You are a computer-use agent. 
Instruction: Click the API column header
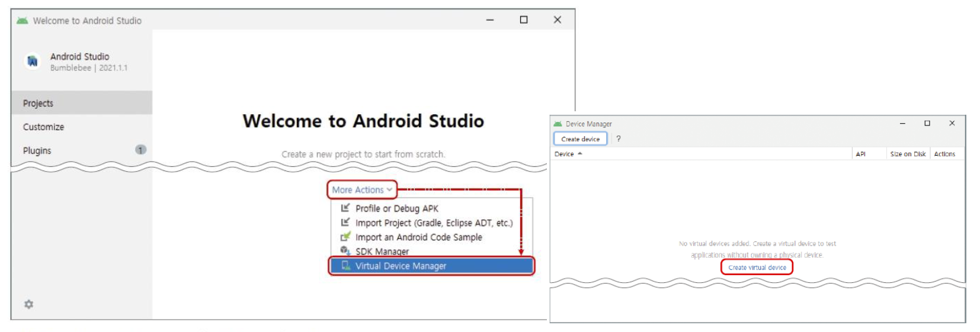pos(869,154)
